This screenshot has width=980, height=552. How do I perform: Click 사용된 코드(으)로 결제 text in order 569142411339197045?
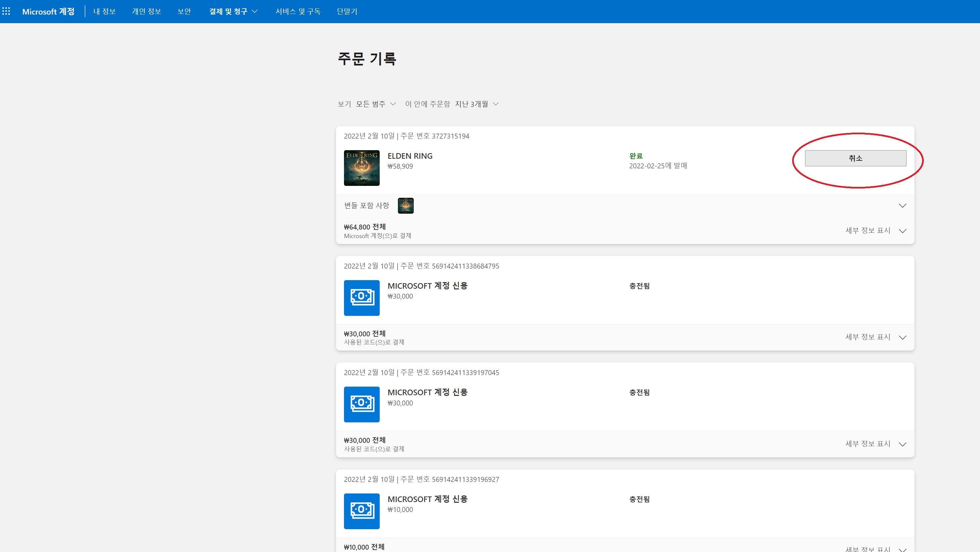[x=374, y=449]
